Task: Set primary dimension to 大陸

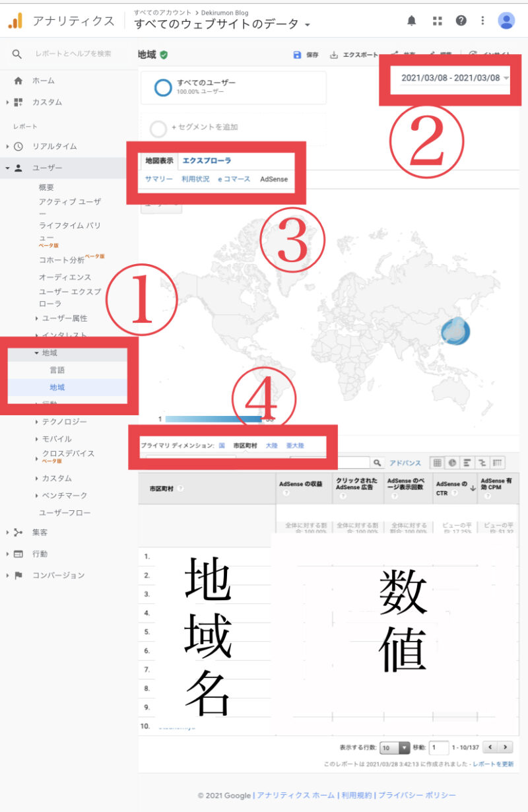Action: [x=271, y=446]
